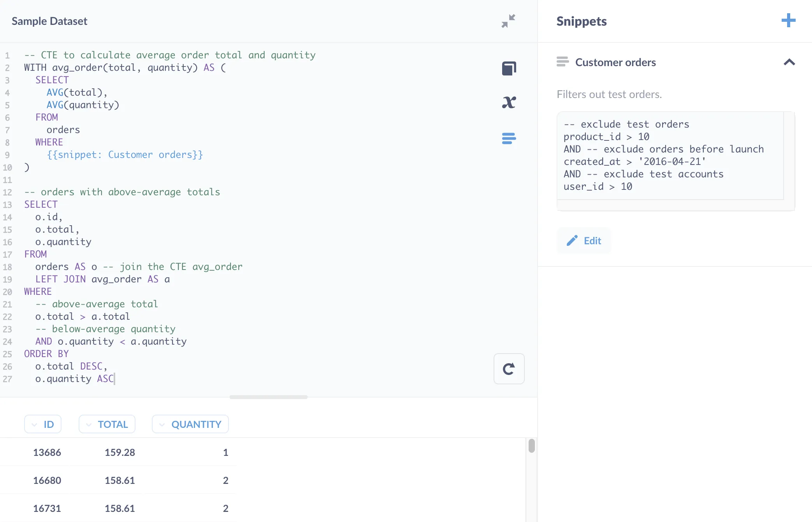
Task: Open the QUANTITY column dropdown
Action: pyautogui.click(x=190, y=424)
